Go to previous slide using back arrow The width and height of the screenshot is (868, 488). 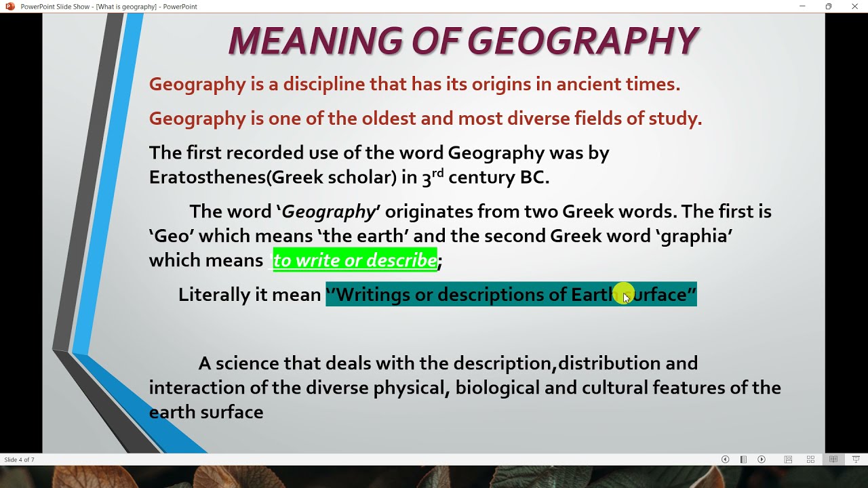point(725,460)
